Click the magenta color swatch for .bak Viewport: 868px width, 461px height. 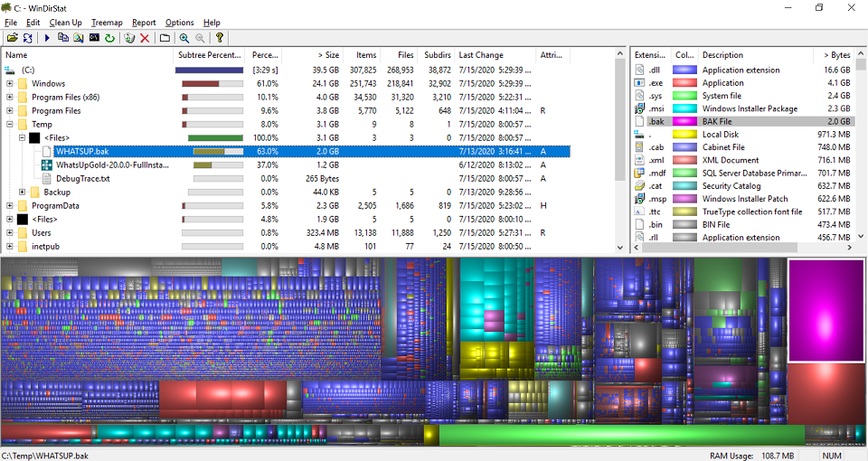[684, 122]
